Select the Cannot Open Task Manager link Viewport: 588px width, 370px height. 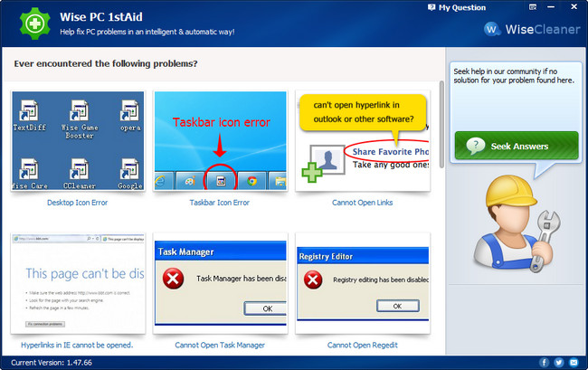pos(220,345)
